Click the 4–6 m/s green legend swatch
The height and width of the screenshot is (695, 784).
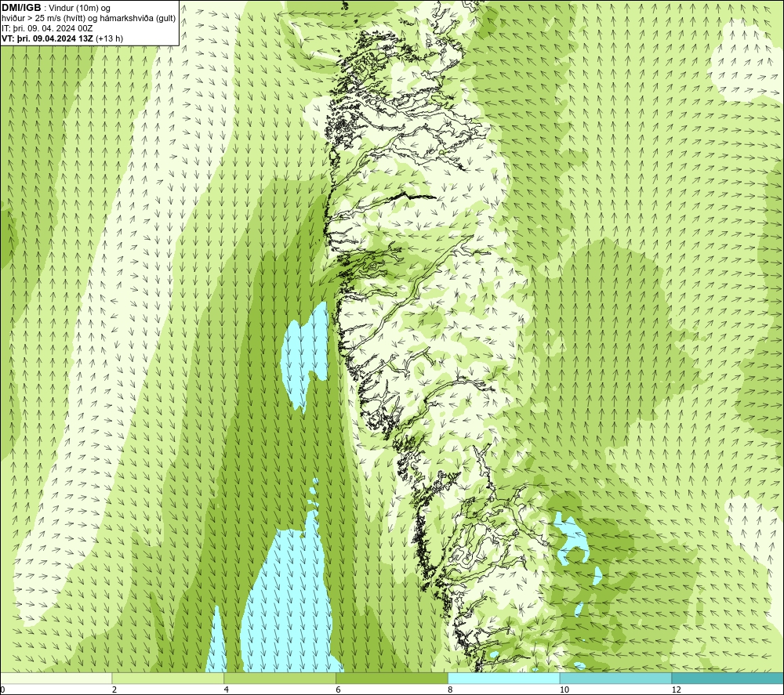pyautogui.click(x=280, y=678)
